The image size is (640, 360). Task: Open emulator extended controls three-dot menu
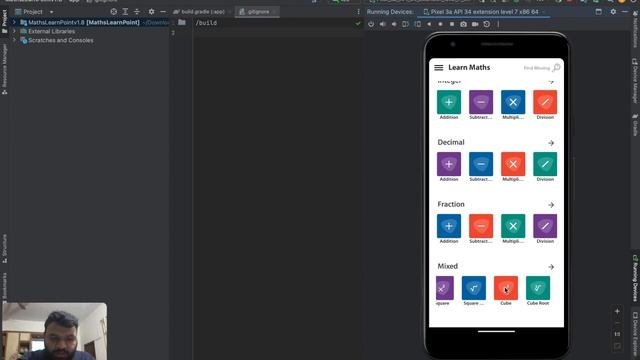click(498, 24)
